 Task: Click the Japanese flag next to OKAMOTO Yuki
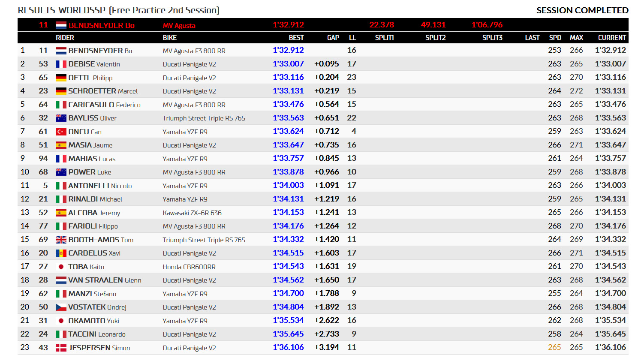[x=61, y=321]
